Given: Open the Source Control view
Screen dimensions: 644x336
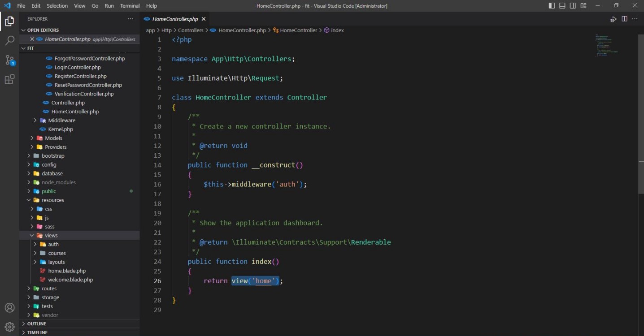Looking at the screenshot, I should pyautogui.click(x=9, y=60).
